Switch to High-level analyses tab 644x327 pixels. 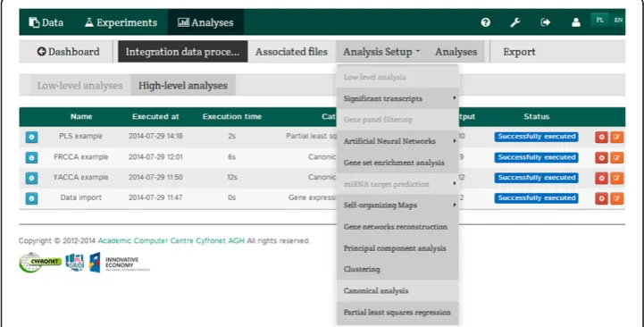(183, 86)
